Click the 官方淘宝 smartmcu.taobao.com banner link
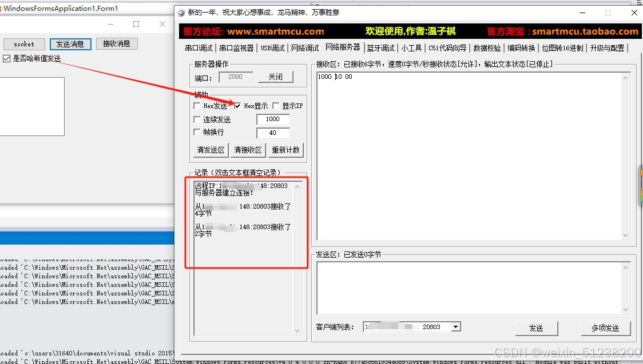Image resolution: width=643 pixels, height=364 pixels. 563,31
